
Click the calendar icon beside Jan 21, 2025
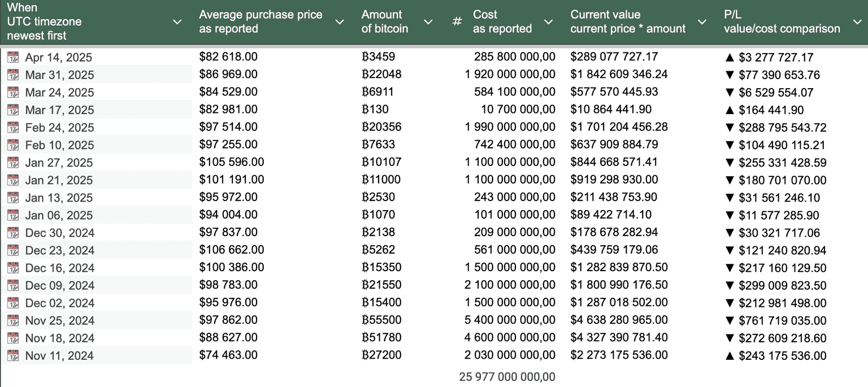coord(13,180)
